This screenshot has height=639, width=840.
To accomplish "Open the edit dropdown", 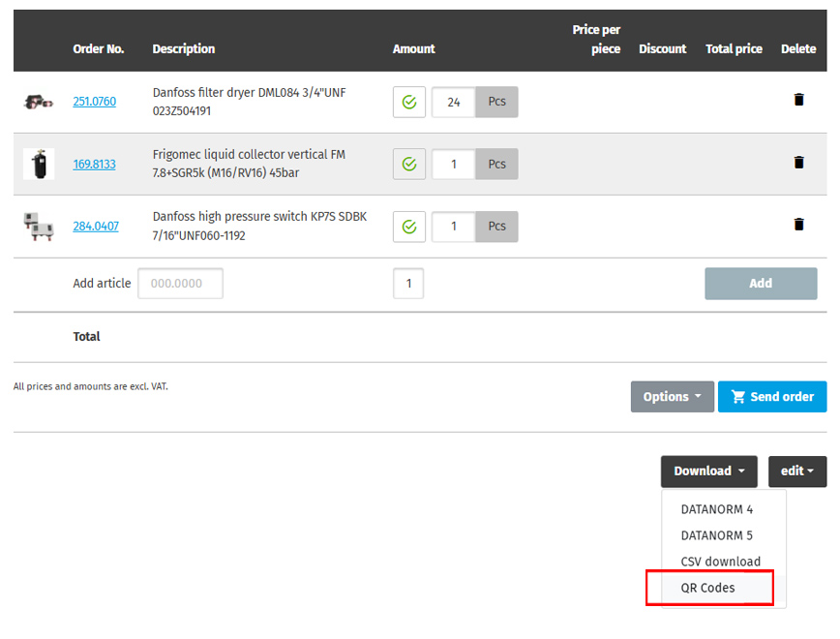I will [x=797, y=472].
